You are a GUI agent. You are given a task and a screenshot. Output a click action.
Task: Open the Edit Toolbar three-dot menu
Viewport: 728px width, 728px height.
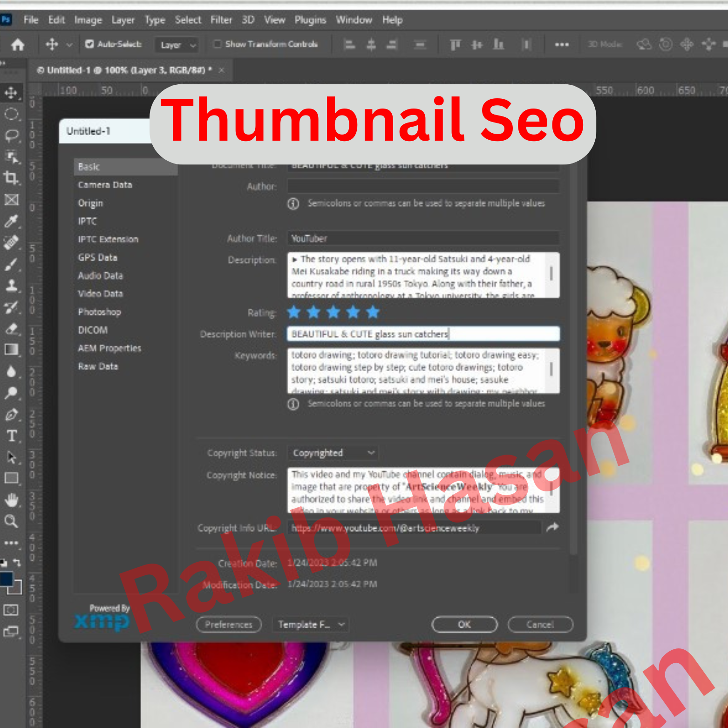click(11, 543)
